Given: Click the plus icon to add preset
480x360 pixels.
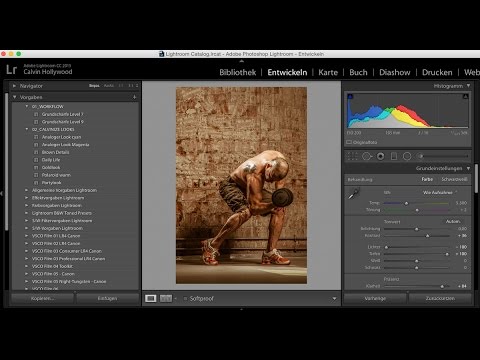Looking at the screenshot, I should (x=134, y=97).
